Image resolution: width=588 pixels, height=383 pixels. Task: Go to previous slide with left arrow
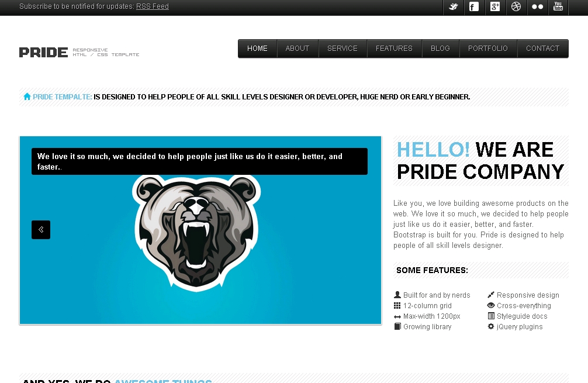coord(41,230)
